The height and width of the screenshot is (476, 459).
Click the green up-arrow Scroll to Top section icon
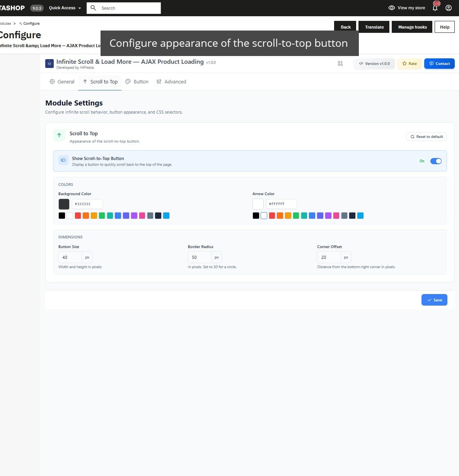59,135
